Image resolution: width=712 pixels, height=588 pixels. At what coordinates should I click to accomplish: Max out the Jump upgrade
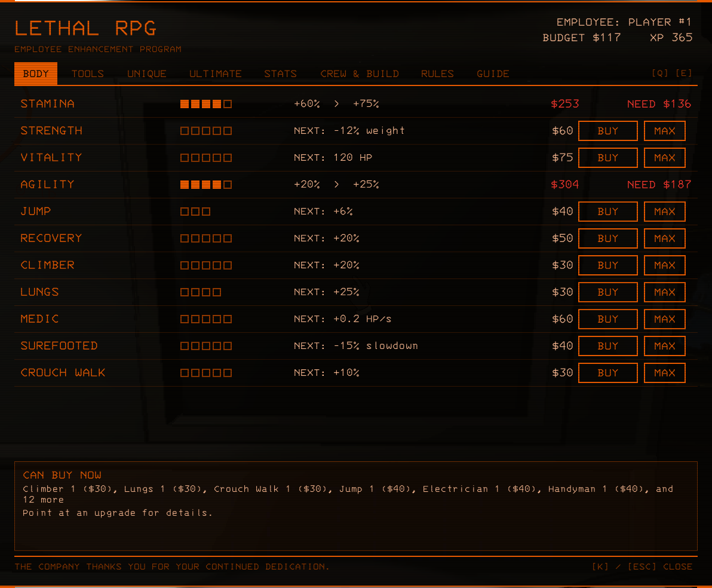(x=664, y=212)
